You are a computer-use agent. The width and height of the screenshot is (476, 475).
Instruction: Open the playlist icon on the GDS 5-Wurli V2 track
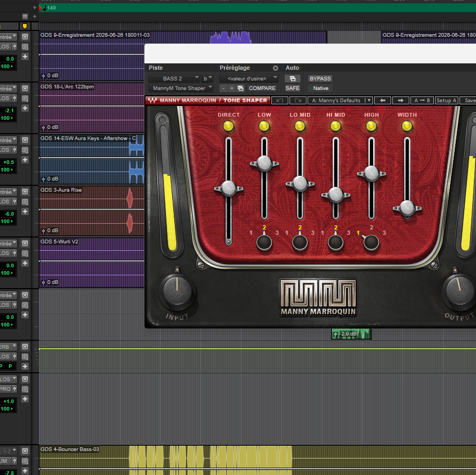[25, 253]
